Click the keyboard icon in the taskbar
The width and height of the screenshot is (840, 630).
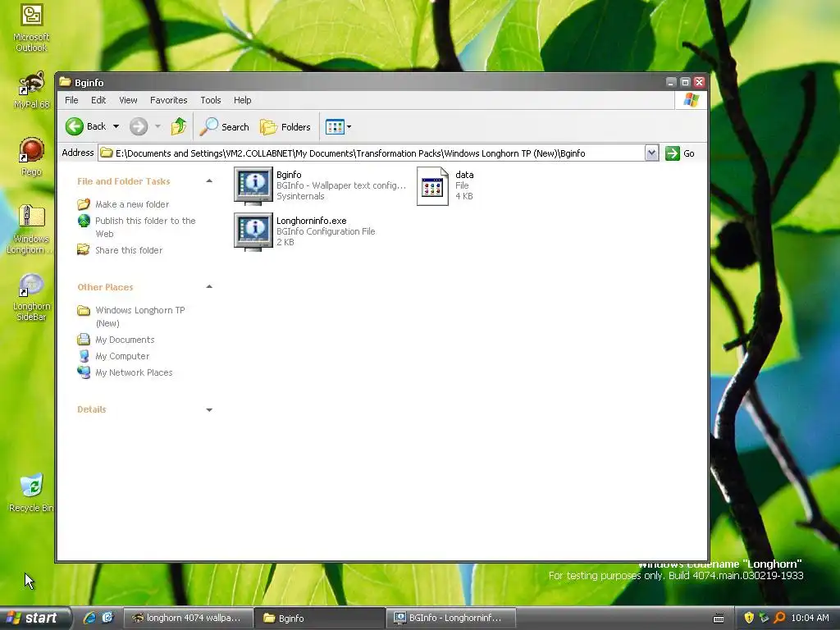tap(719, 619)
